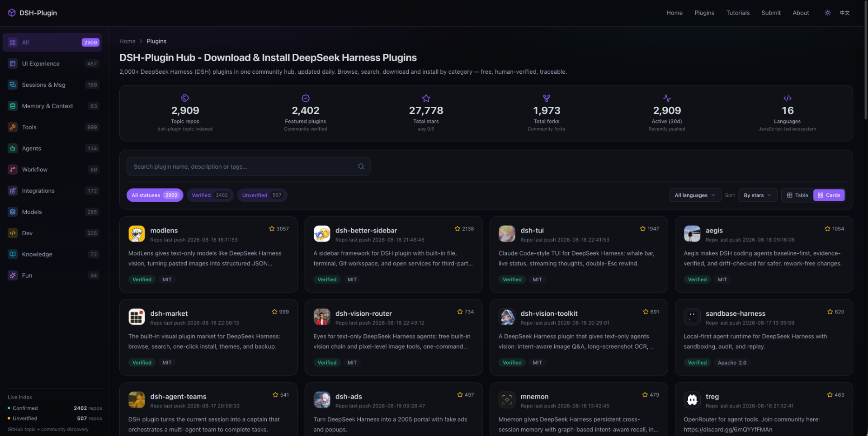Click the MIT license tag on dsh-tui card

pyautogui.click(x=537, y=280)
